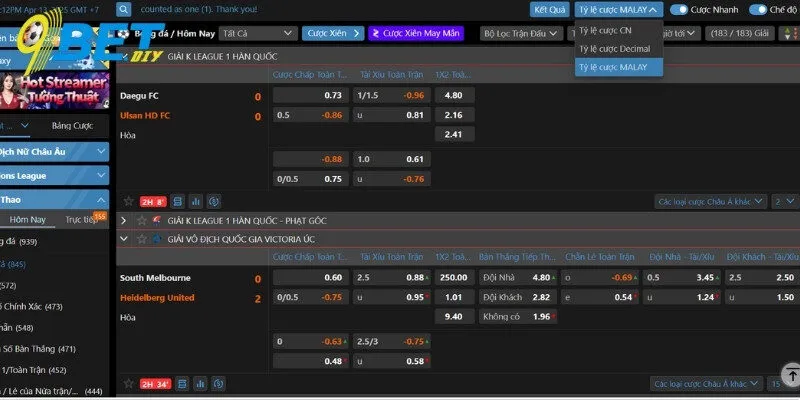Bet Ulsan HD FC handicap -0.86
Viewport: 800px width, 400px height.
311,115
